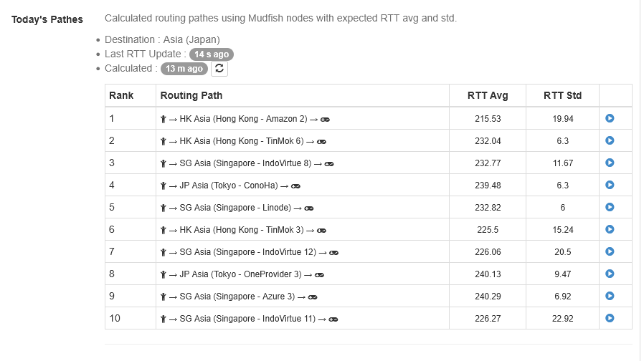
Task: Choose SG IndoVirtue 11 path play icon
Action: pyautogui.click(x=610, y=318)
